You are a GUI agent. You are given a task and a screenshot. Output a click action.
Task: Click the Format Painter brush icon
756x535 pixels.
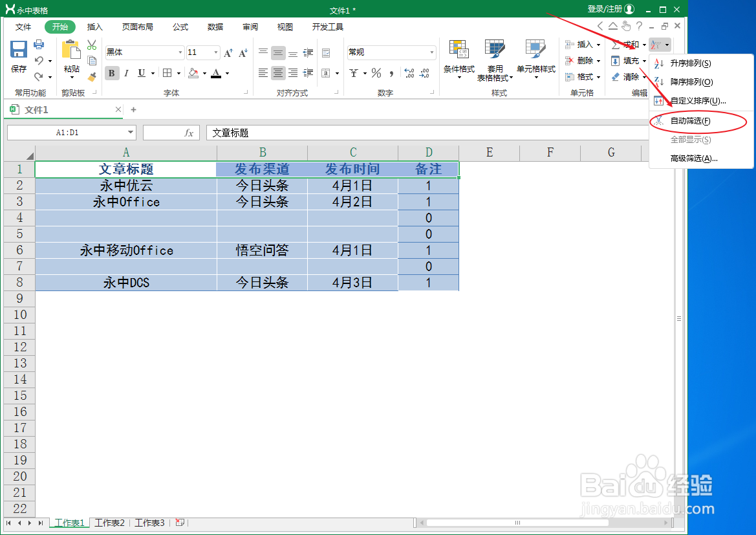92,76
